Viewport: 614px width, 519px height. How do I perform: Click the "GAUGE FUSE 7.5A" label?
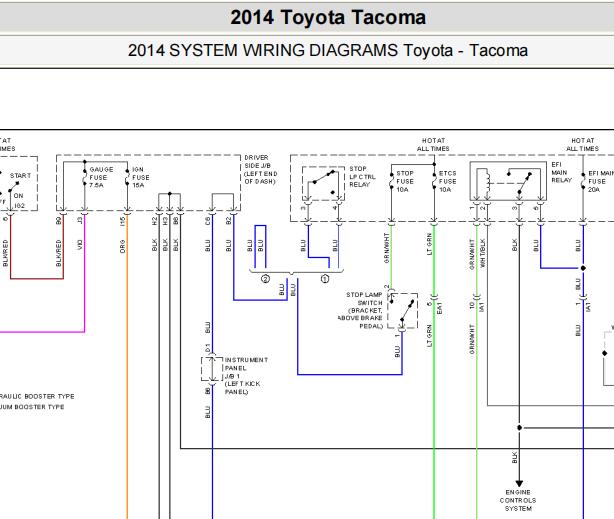(101, 177)
